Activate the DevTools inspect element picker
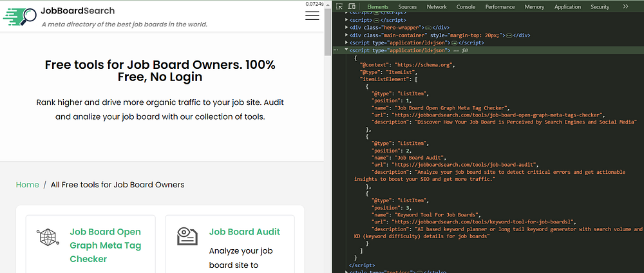 tap(339, 7)
